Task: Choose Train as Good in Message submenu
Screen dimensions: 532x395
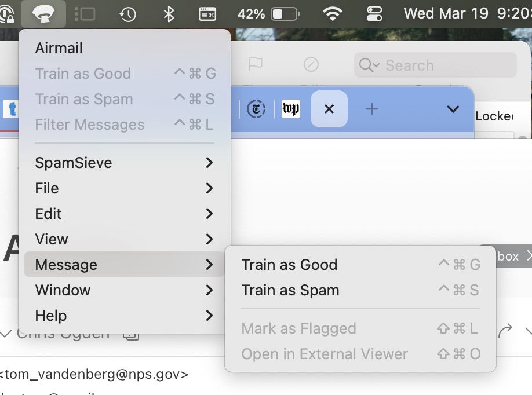Action: [360, 265]
